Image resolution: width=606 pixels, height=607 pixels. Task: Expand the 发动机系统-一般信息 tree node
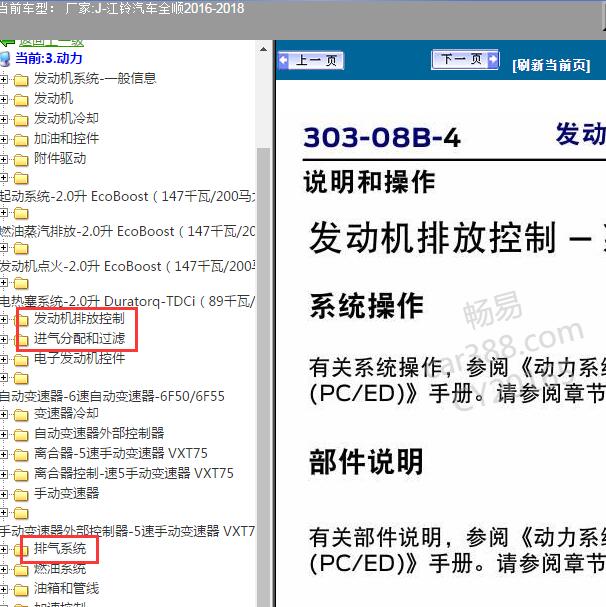3,79
